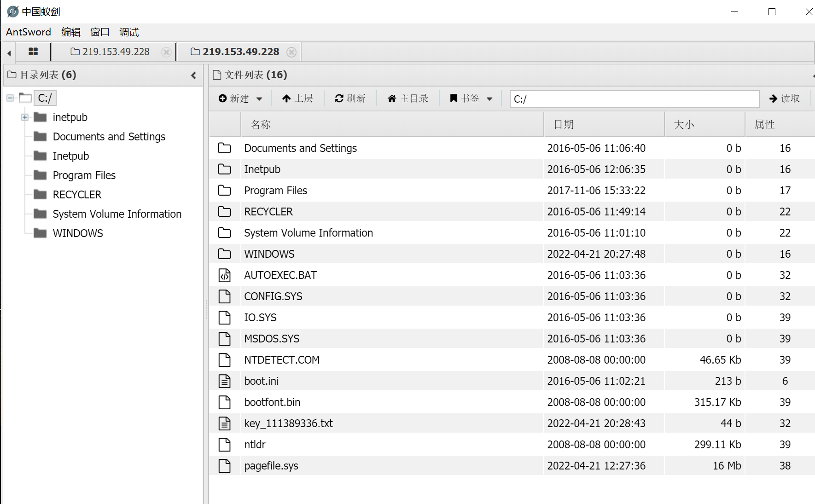Open the AntSword menu
Viewport: 815px width, 504px height.
coord(29,32)
